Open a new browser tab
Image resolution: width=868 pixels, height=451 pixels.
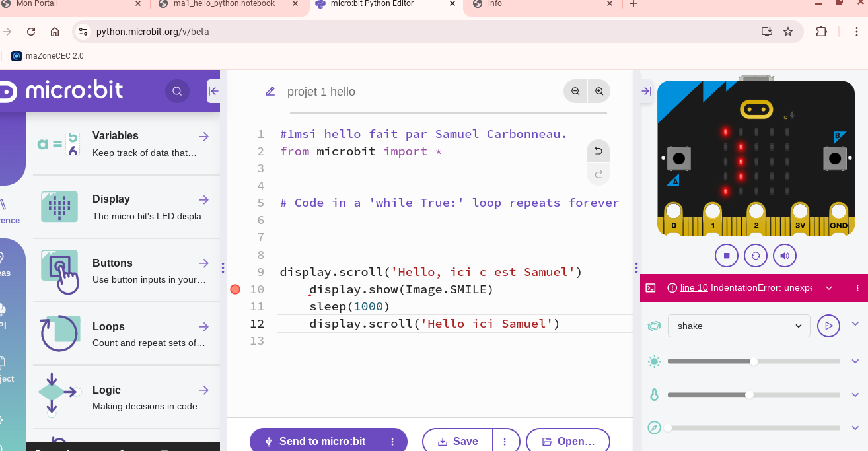[633, 4]
